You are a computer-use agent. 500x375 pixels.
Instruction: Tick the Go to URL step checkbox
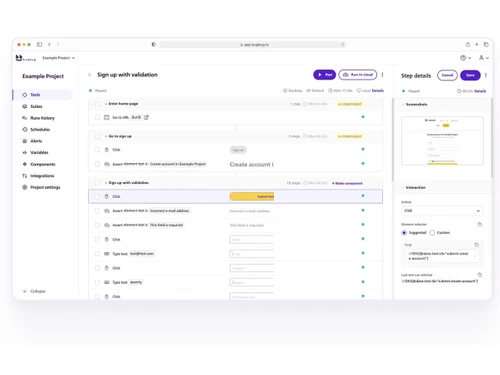pos(97,117)
